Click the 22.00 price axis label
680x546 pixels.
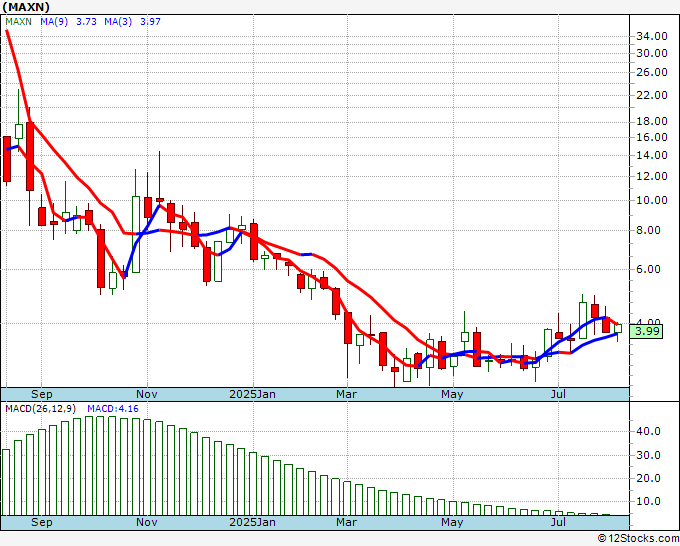(651, 95)
